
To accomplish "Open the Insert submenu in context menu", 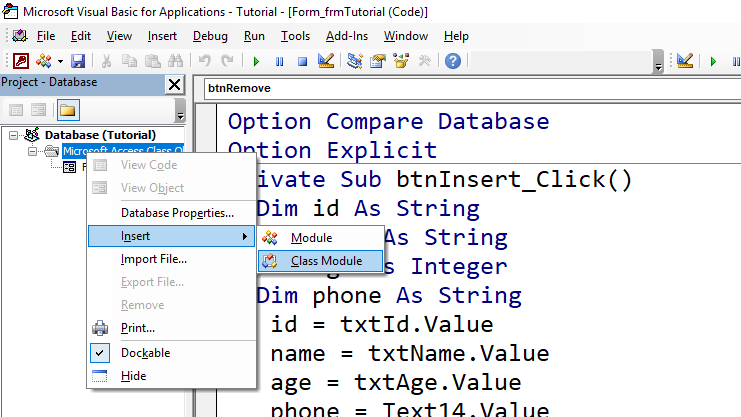I will point(172,236).
